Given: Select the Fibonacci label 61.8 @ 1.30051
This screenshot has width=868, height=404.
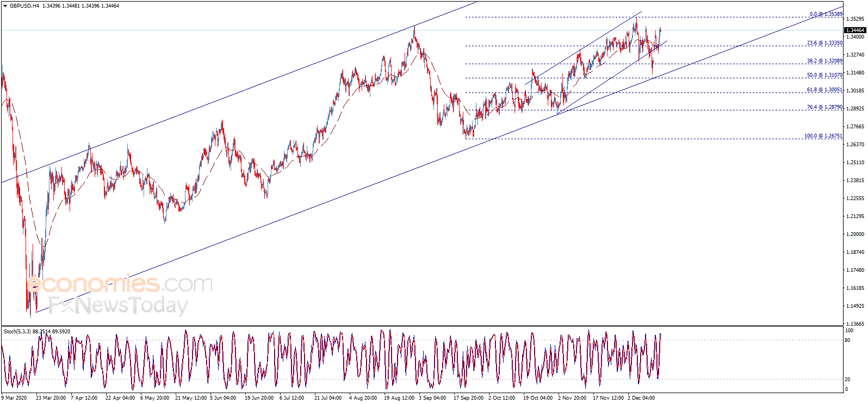Looking at the screenshot, I should (824, 90).
